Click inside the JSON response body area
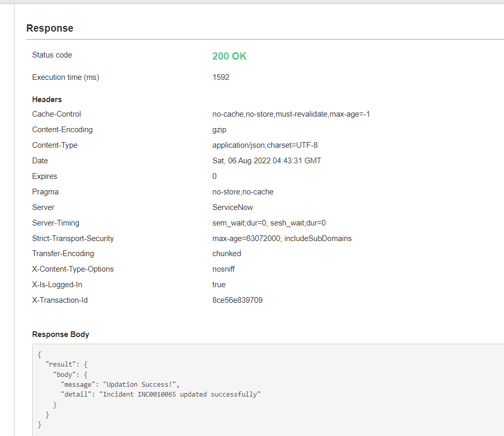The image size is (504, 436). click(207, 389)
